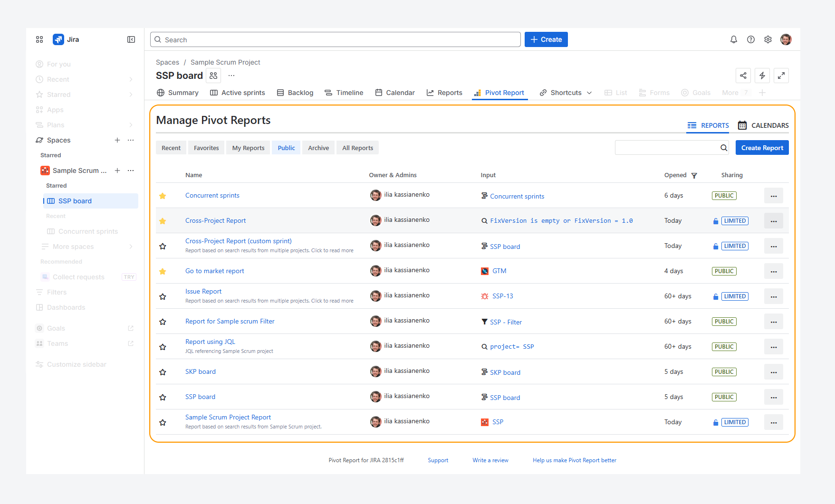
Task: Select the Favorites filter tab
Action: (206, 148)
